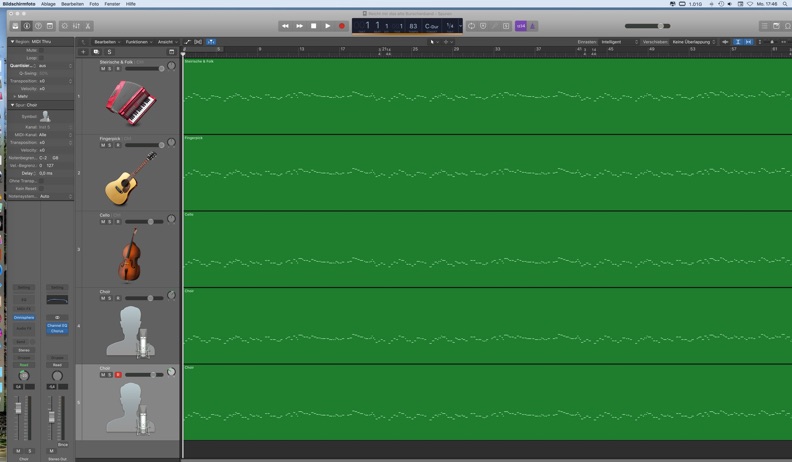Click the Omnisphere instrument slot
Image resolution: width=792 pixels, height=462 pixels.
click(24, 318)
